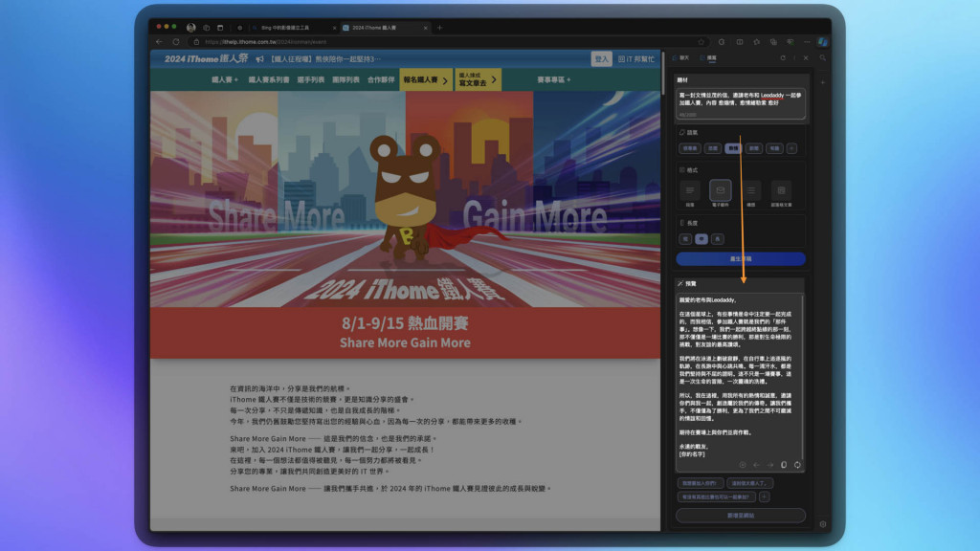Open the split screen icon in toolbar
Screen dimensions: 980x551
click(740, 42)
